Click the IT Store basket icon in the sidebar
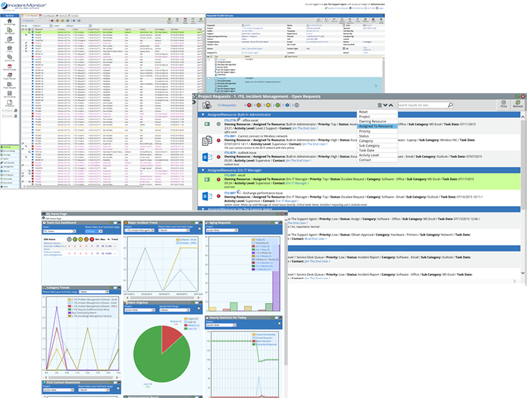530x398 pixels. (9, 48)
